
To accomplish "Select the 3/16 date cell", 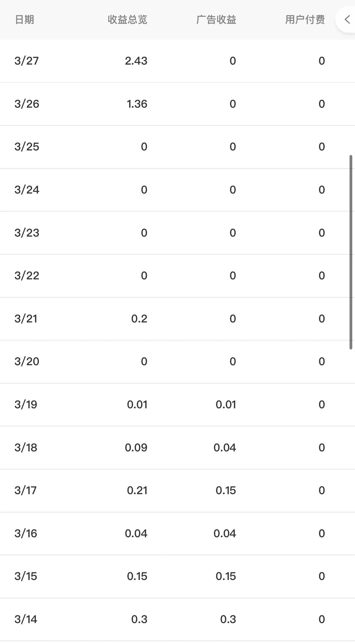I will (26, 534).
